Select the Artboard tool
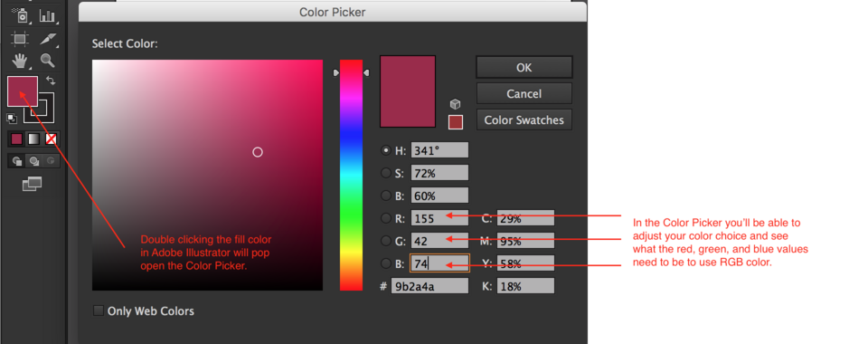This screenshot has height=344, width=868. (x=20, y=39)
